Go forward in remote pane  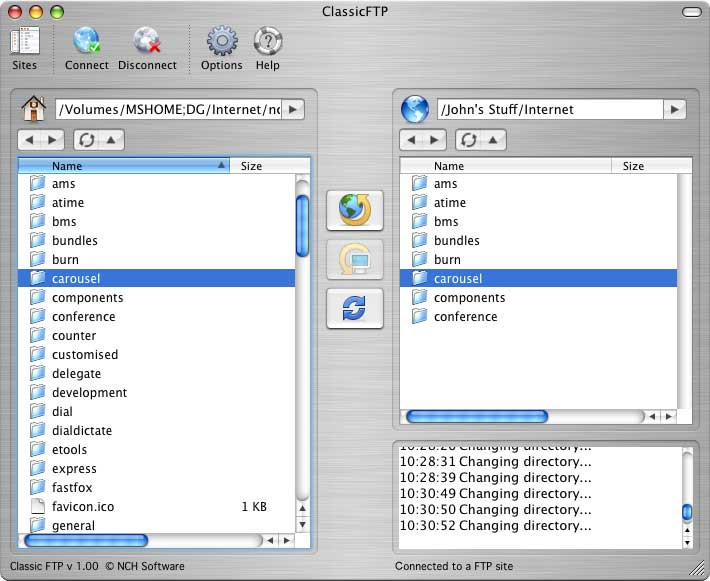(x=434, y=140)
